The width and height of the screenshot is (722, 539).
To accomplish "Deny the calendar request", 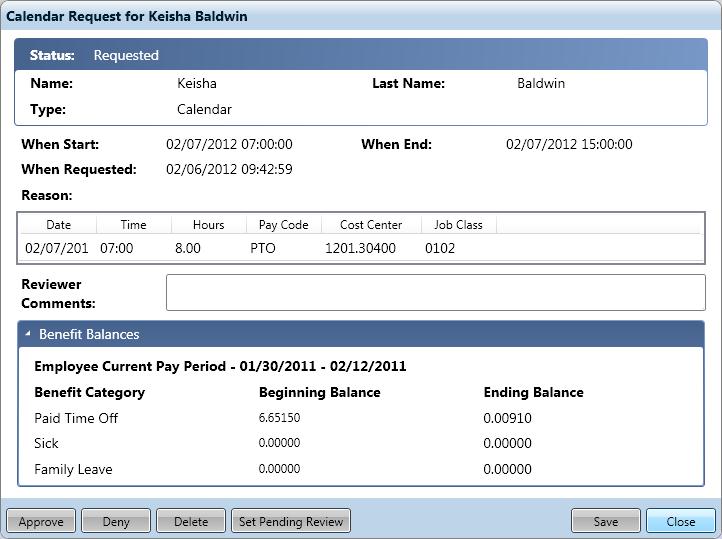I will pyautogui.click(x=116, y=521).
